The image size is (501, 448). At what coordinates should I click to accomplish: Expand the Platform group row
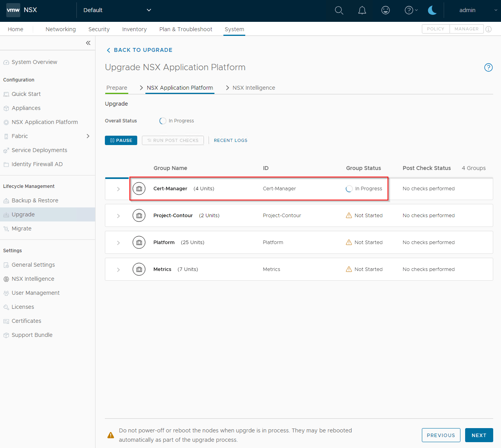(x=119, y=243)
